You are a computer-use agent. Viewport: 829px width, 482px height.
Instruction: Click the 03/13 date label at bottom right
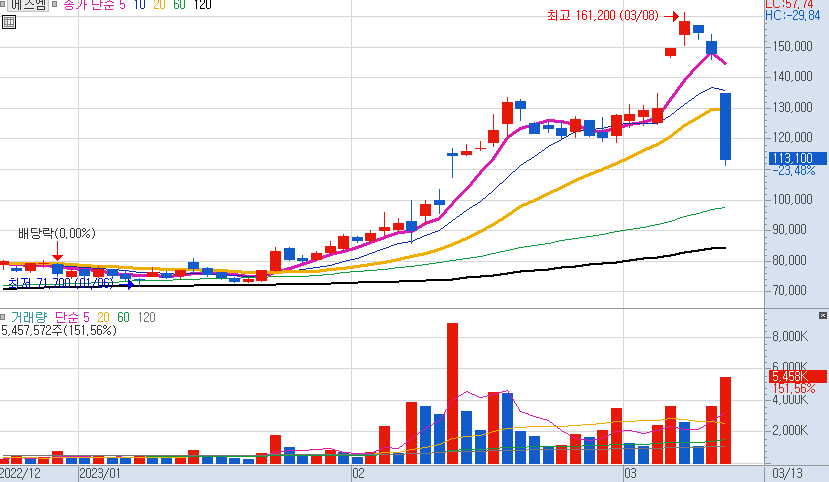pyautogui.click(x=788, y=474)
